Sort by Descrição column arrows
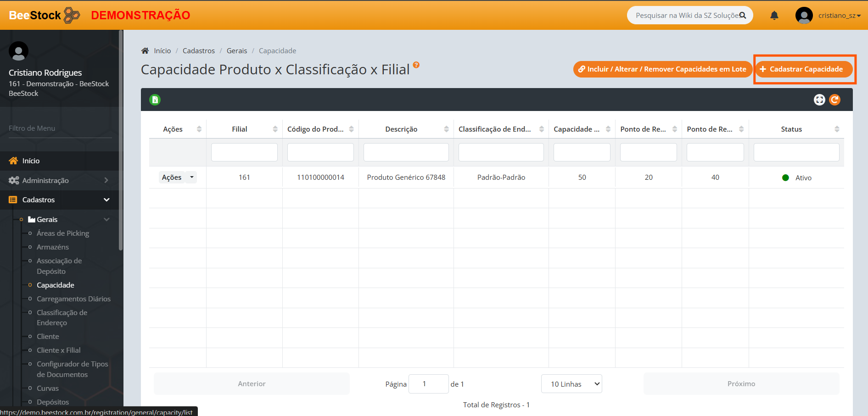 click(446, 129)
